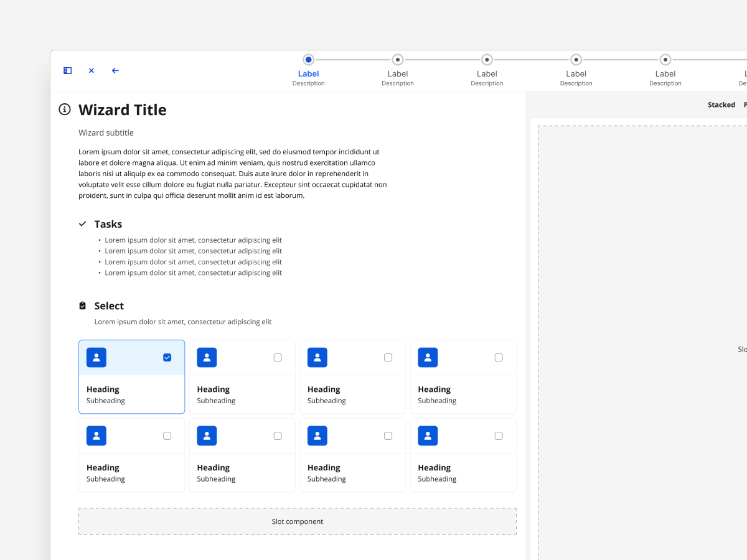Check the checkbox on second top-row card
This screenshot has height=560, width=747.
coord(278,357)
